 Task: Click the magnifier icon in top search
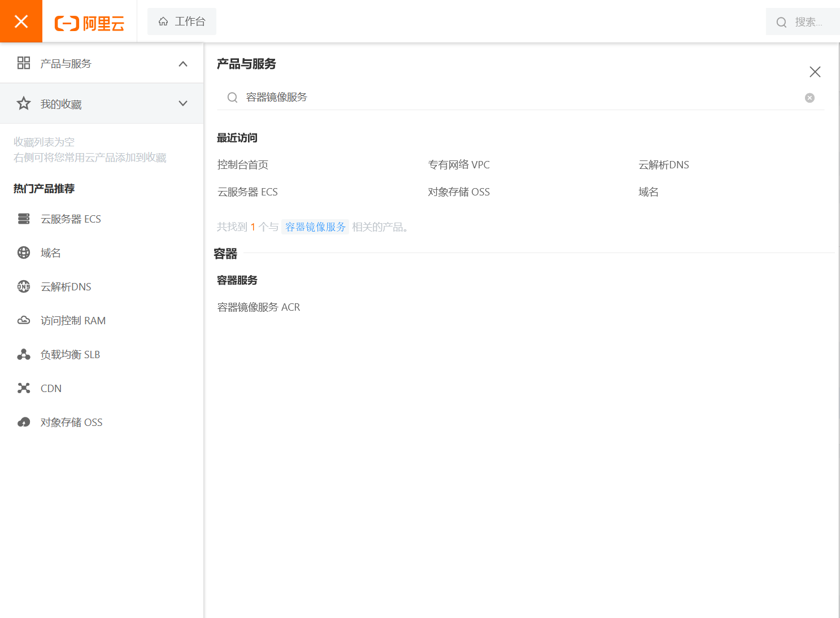tap(782, 22)
